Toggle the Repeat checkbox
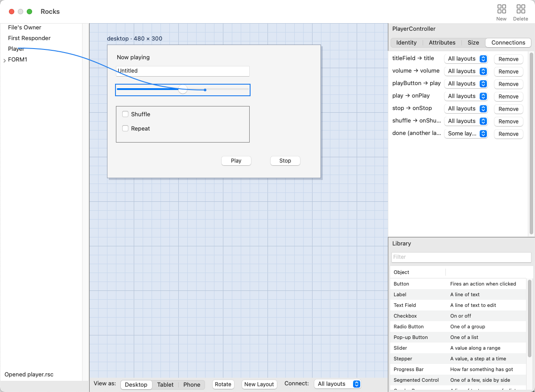535x392 pixels. click(x=126, y=128)
